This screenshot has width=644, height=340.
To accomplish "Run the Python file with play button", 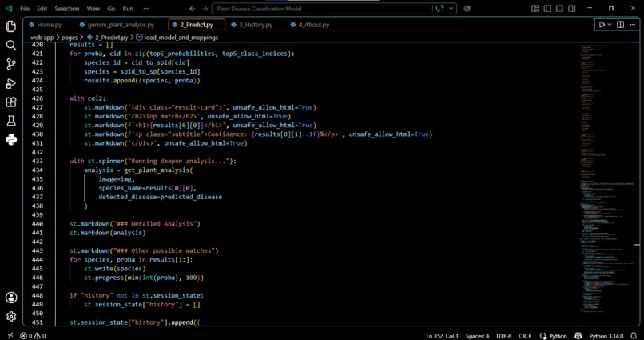I will point(602,25).
